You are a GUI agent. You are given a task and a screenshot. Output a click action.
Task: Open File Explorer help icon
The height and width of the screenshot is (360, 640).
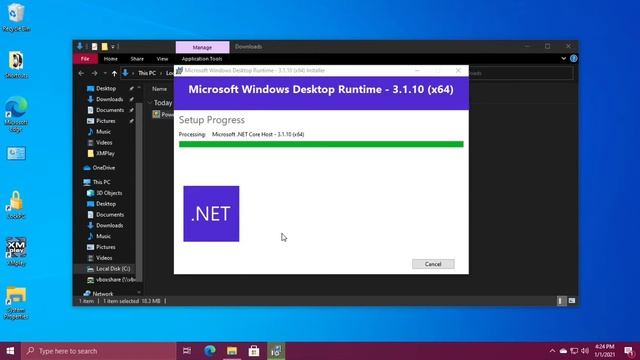(x=573, y=59)
